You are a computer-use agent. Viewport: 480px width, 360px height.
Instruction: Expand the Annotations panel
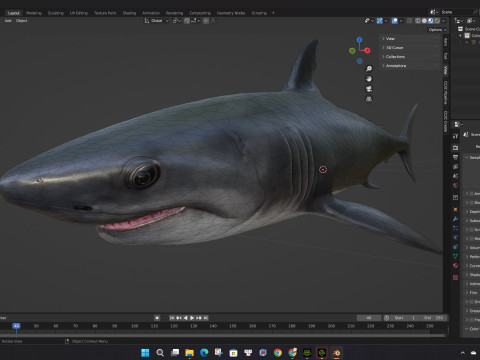click(x=410, y=66)
